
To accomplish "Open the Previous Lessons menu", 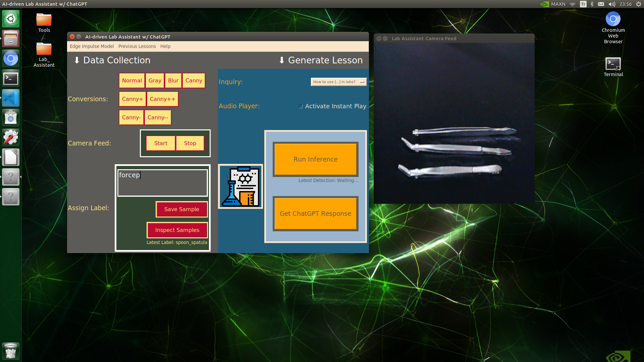I will [x=137, y=46].
